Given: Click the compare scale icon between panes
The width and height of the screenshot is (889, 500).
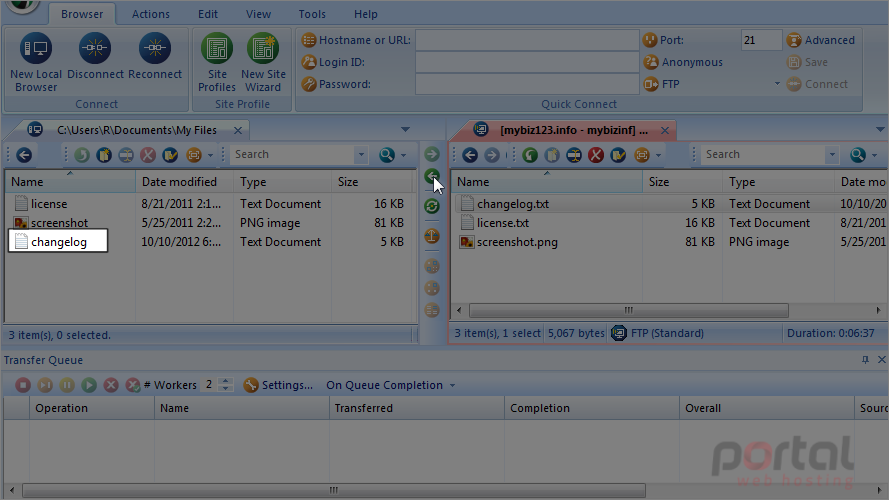Looking at the screenshot, I should click(x=432, y=236).
